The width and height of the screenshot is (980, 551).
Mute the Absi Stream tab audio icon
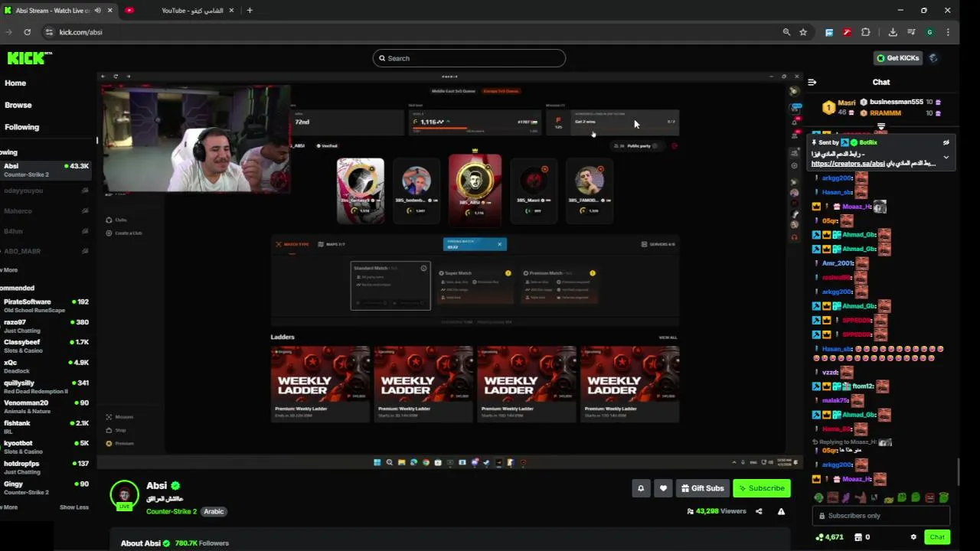tap(98, 11)
